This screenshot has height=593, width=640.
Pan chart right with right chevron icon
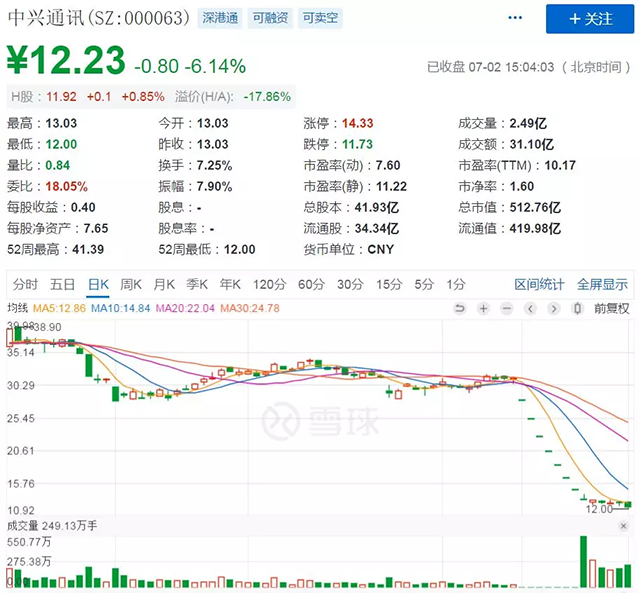554,309
